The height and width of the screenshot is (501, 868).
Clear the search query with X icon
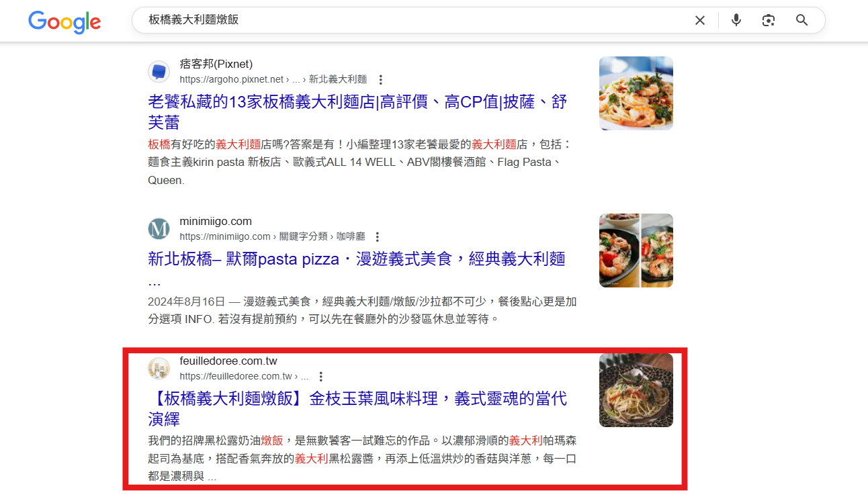(700, 20)
